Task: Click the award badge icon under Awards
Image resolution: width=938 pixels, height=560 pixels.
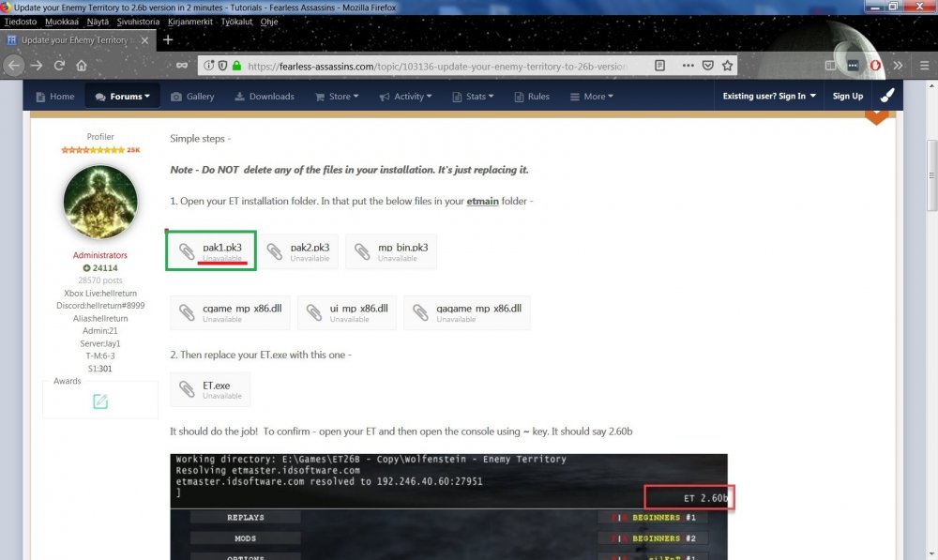Action: 100,401
